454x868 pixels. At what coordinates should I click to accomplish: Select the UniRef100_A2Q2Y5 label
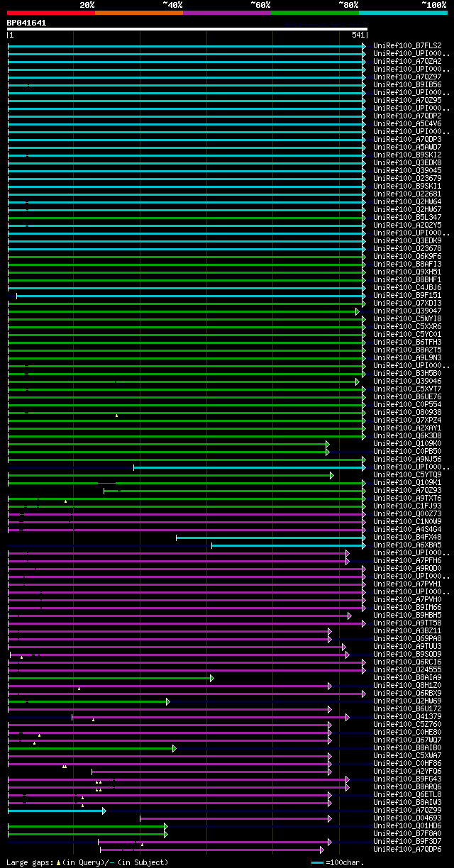click(407, 226)
